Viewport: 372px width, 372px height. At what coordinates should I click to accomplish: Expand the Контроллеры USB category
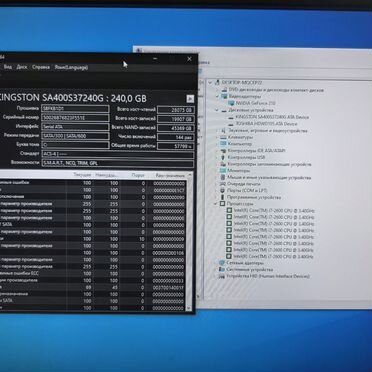pos(216,157)
